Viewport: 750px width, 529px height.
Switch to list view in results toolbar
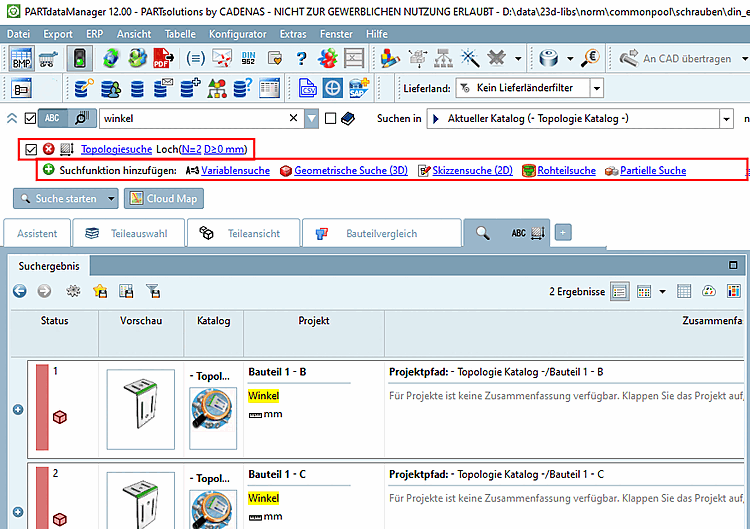coord(619,291)
